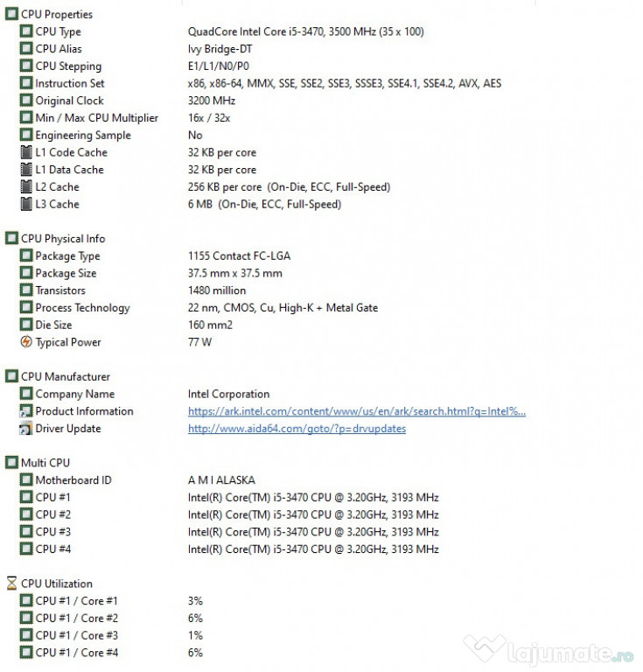Click the Die Size row icon
Image resolution: width=643 pixels, height=672 pixels.
pos(26,325)
